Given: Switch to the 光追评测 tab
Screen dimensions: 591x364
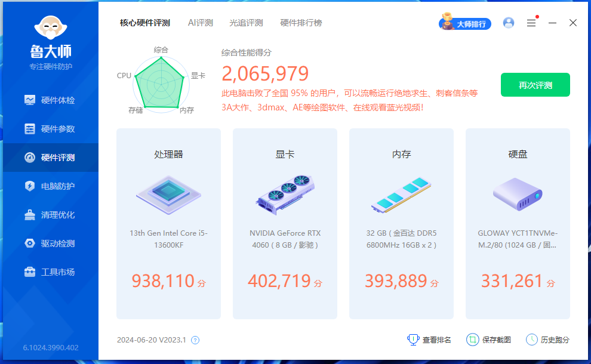Looking at the screenshot, I should click(246, 23).
